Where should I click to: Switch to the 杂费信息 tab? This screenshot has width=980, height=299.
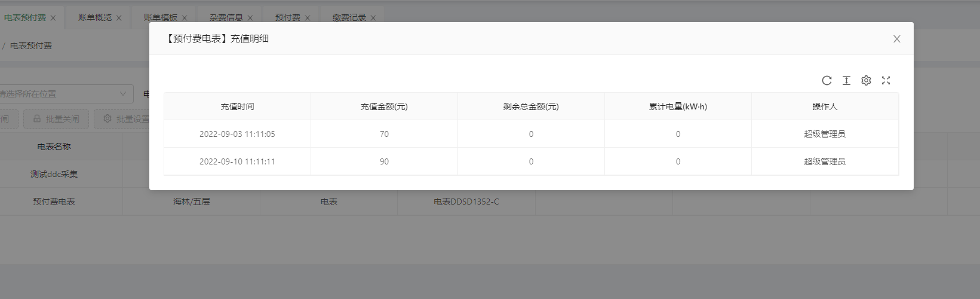(x=226, y=18)
